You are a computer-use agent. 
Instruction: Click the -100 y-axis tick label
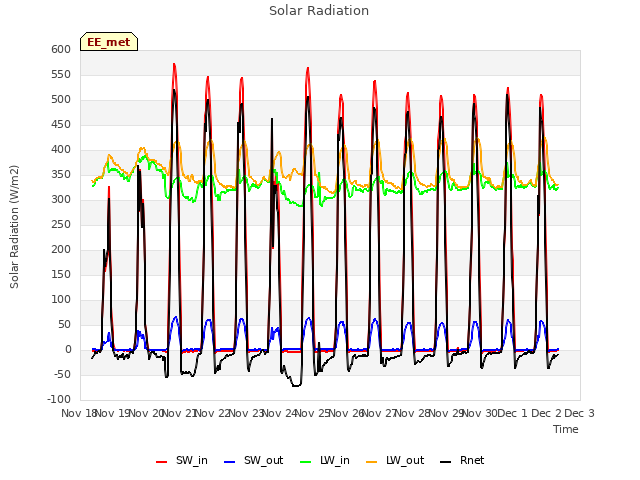pyautogui.click(x=59, y=399)
